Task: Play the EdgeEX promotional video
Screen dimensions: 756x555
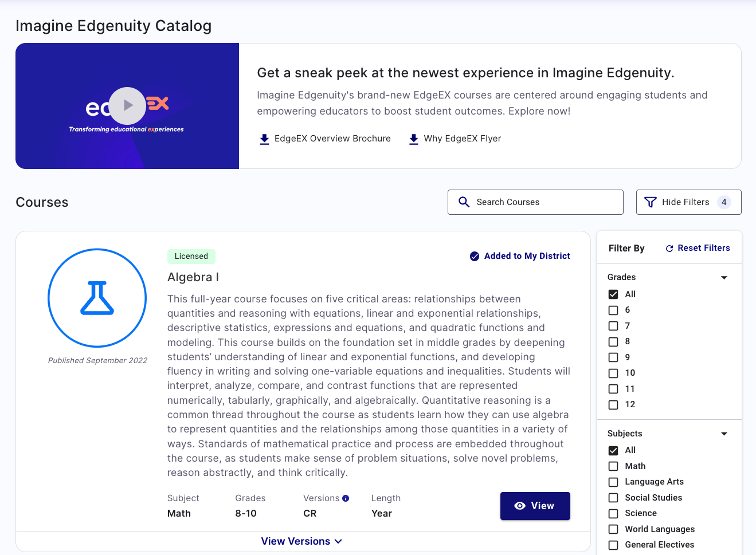Action: 127,105
